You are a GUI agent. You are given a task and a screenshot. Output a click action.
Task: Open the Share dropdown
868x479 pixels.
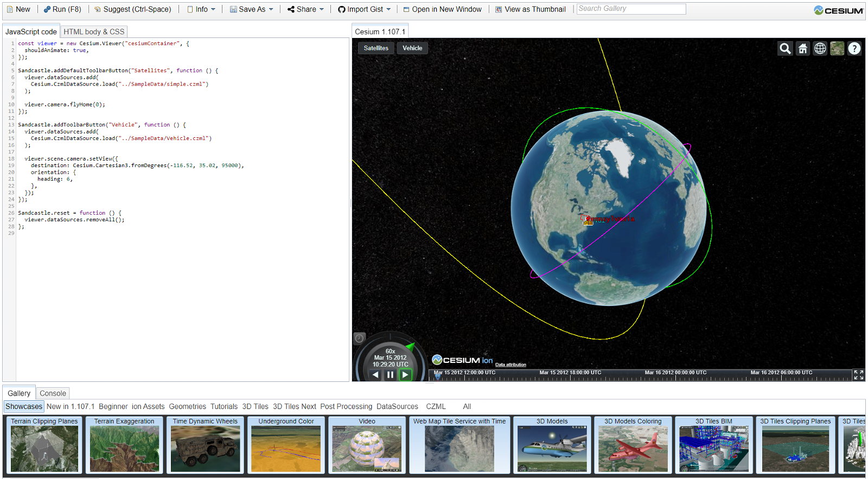pyautogui.click(x=306, y=9)
